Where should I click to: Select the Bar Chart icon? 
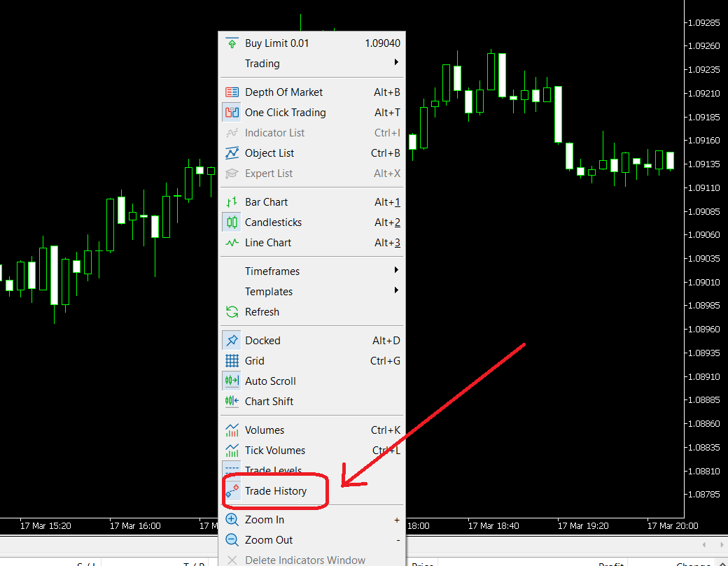click(x=232, y=202)
